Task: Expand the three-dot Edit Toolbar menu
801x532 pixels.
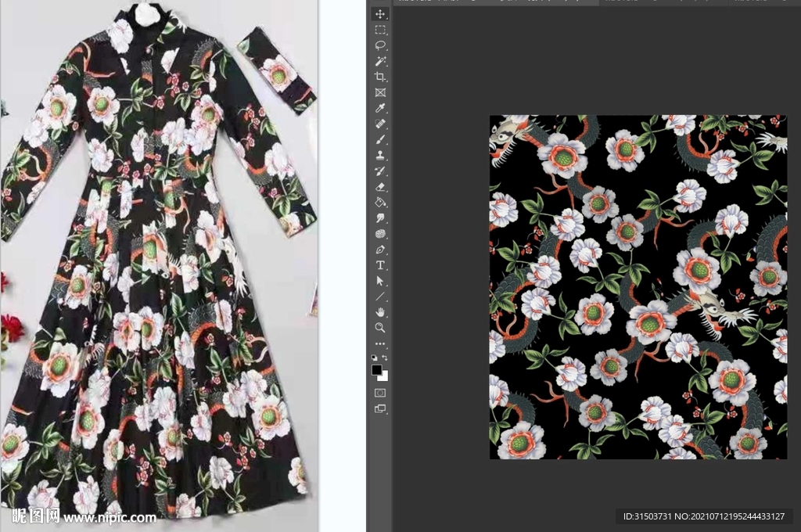Action: [x=380, y=344]
